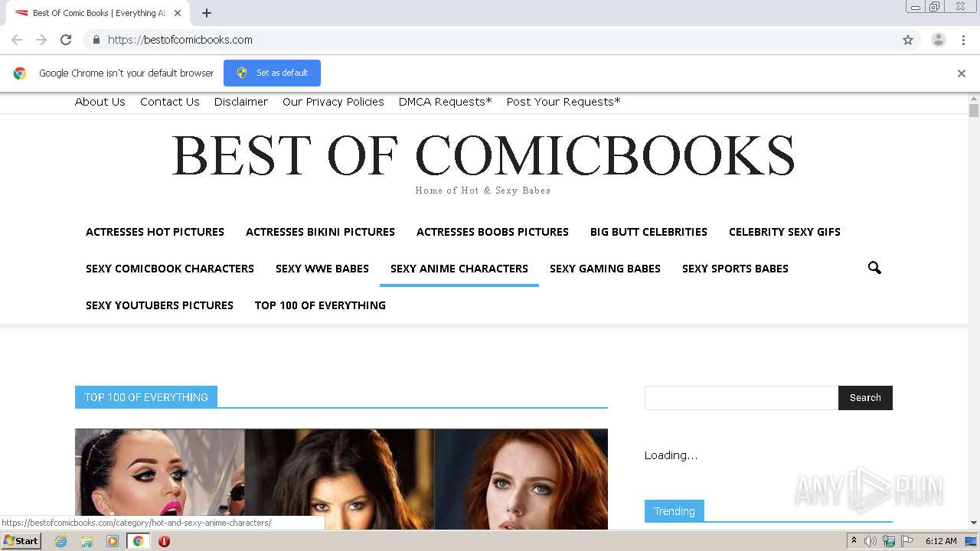Open the site search magnifier icon
The height and width of the screenshot is (551, 980).
pos(874,268)
